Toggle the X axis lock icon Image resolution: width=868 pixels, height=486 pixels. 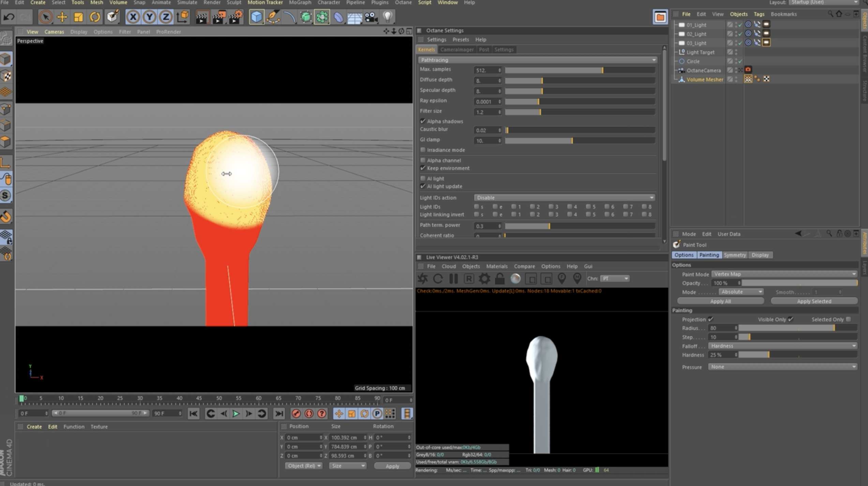point(133,17)
